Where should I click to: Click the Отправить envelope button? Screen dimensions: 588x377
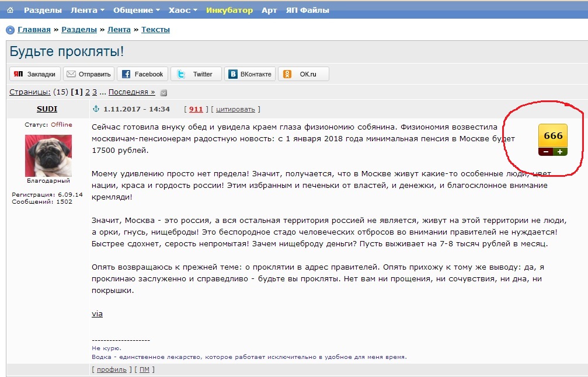tap(89, 74)
